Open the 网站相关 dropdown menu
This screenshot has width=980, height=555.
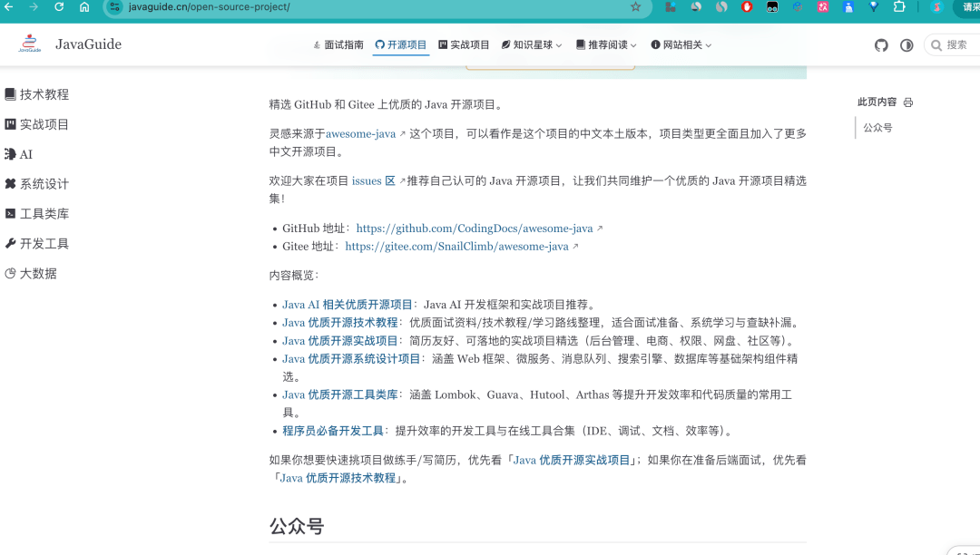click(x=681, y=44)
